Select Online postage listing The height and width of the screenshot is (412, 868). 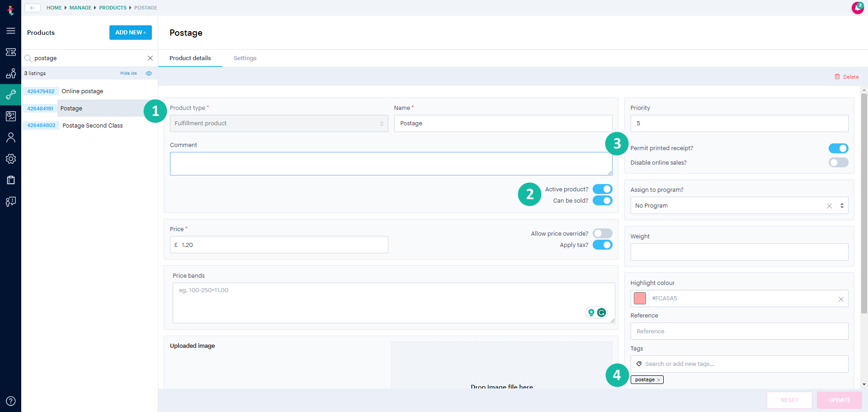tap(82, 91)
